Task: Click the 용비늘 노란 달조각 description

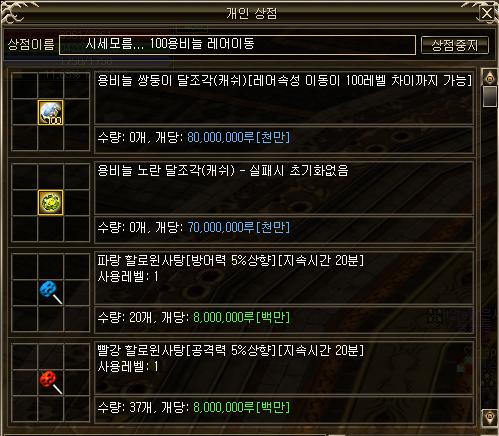Action: [284, 187]
